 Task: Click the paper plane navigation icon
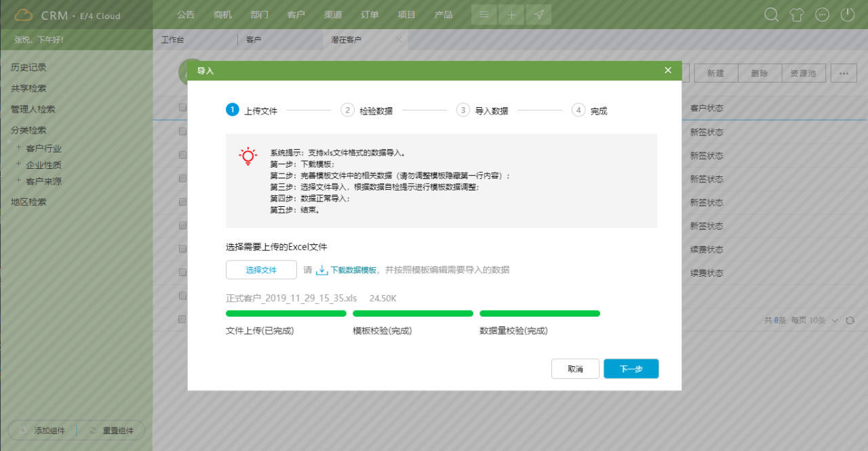538,15
